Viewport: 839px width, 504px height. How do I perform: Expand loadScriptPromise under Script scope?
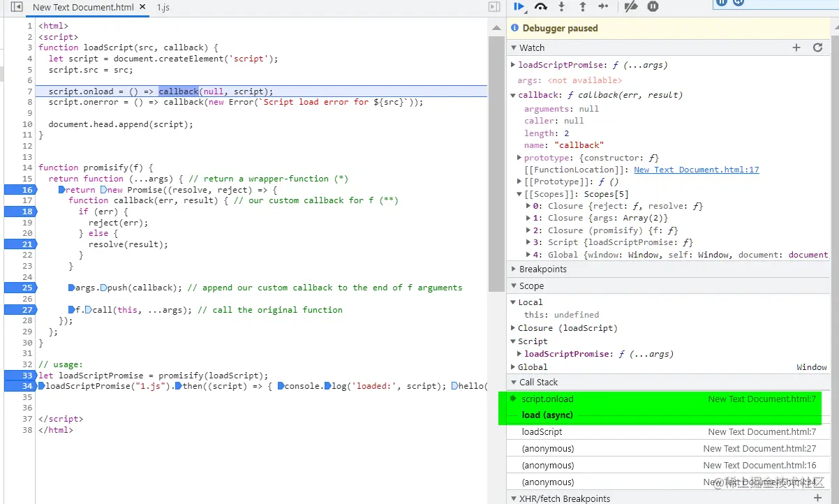(519, 354)
